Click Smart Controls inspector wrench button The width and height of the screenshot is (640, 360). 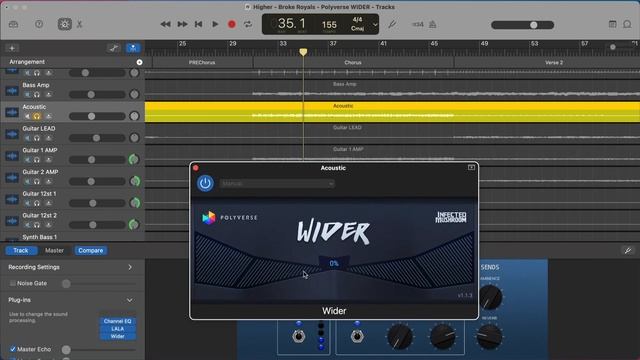click(628, 251)
